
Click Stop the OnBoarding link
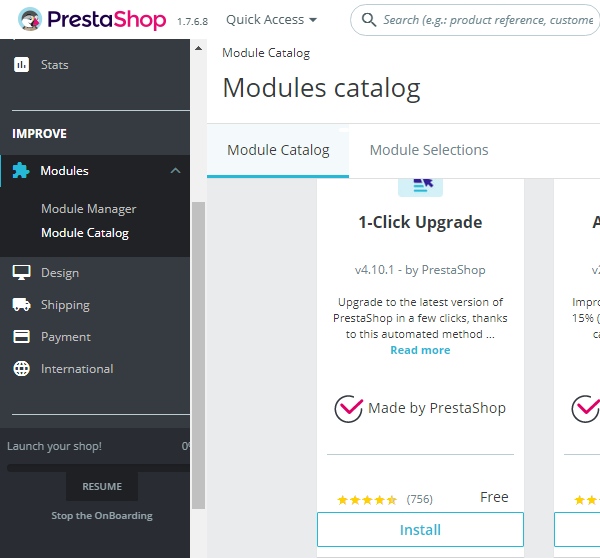(x=102, y=516)
